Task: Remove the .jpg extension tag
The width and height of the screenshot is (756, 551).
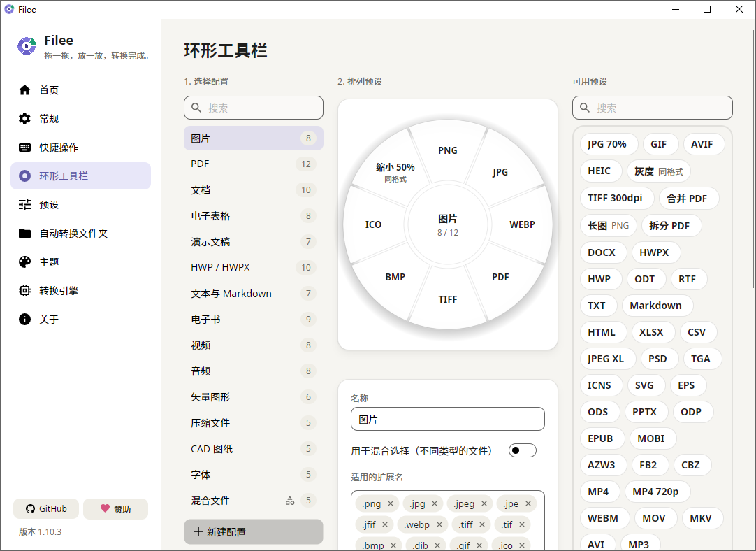Action: click(x=435, y=503)
